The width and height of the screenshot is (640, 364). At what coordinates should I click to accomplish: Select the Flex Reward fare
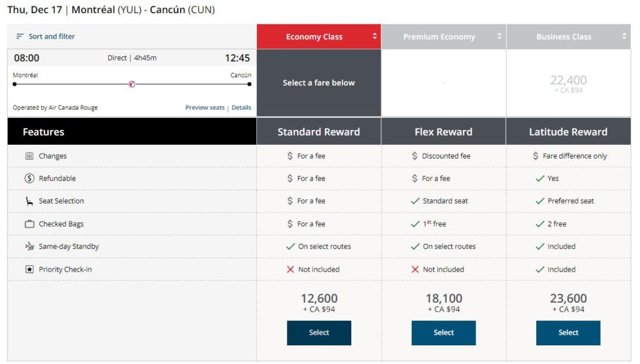(443, 333)
